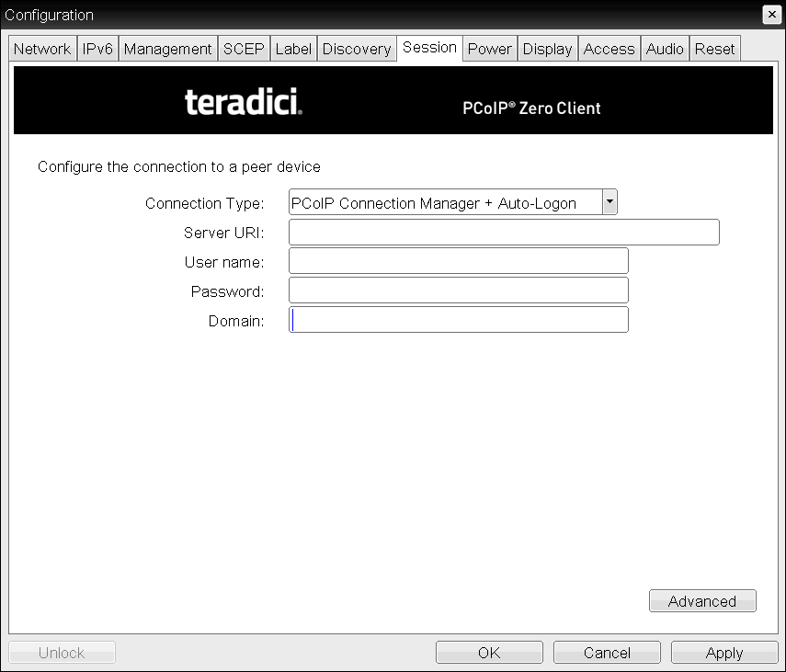Open Advanced session settings
Screen dimensions: 786x672
[x=702, y=601]
